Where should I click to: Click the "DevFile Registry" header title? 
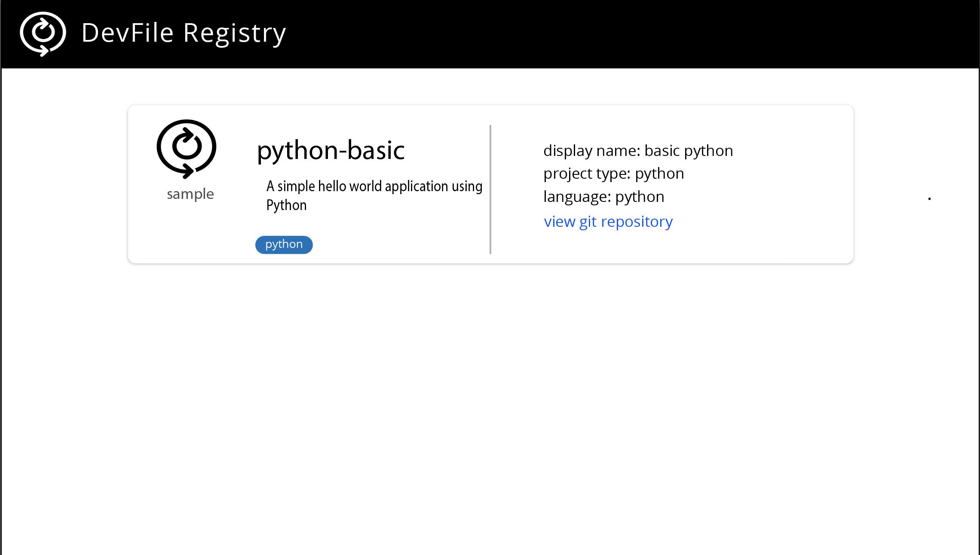[184, 33]
